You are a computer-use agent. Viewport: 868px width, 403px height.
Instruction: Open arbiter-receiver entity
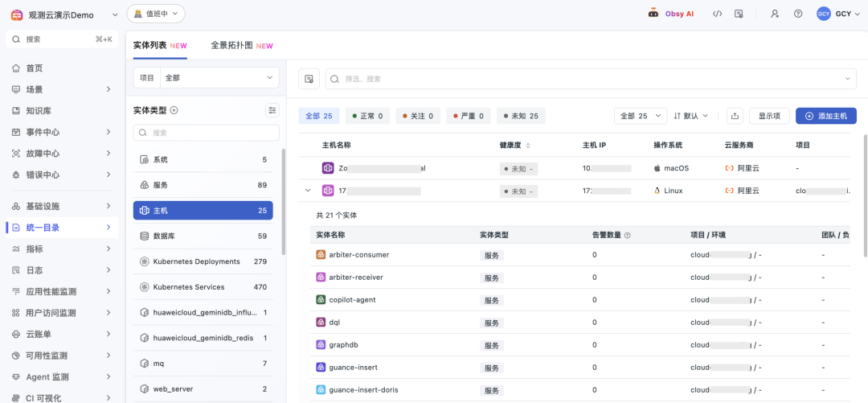click(356, 278)
